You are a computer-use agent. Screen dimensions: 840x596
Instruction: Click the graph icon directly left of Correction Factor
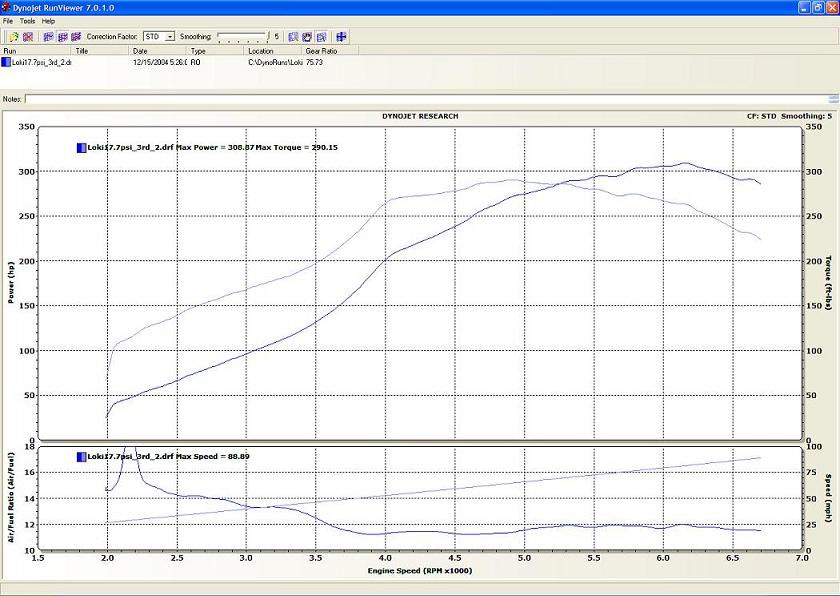(x=76, y=36)
